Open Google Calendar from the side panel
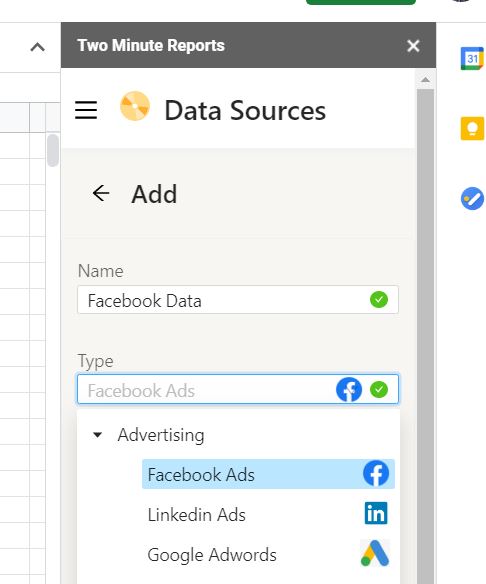Viewport: 486px width, 584px height. (472, 59)
